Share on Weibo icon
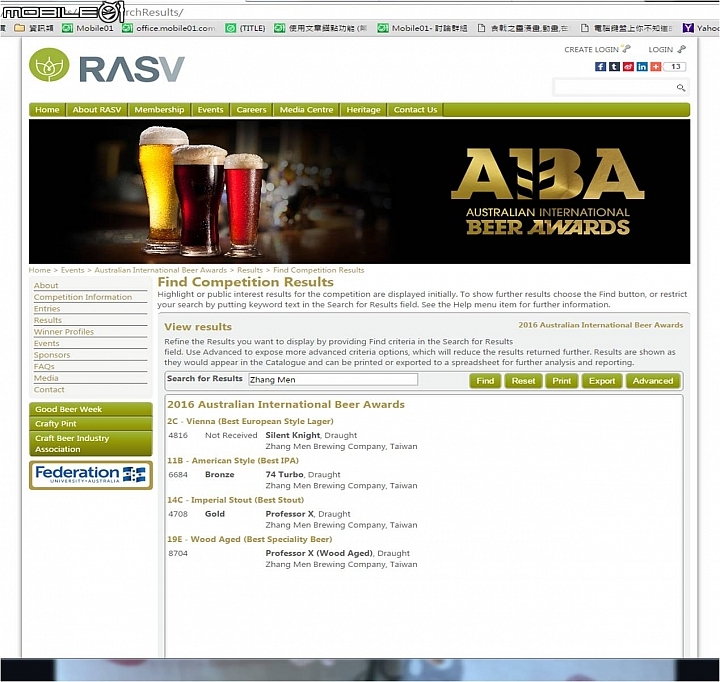Viewport: 720px width, 682px height. [x=628, y=67]
